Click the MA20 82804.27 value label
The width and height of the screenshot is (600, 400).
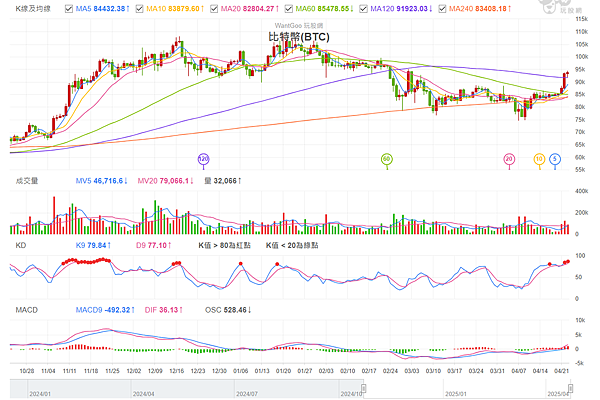coord(250,8)
